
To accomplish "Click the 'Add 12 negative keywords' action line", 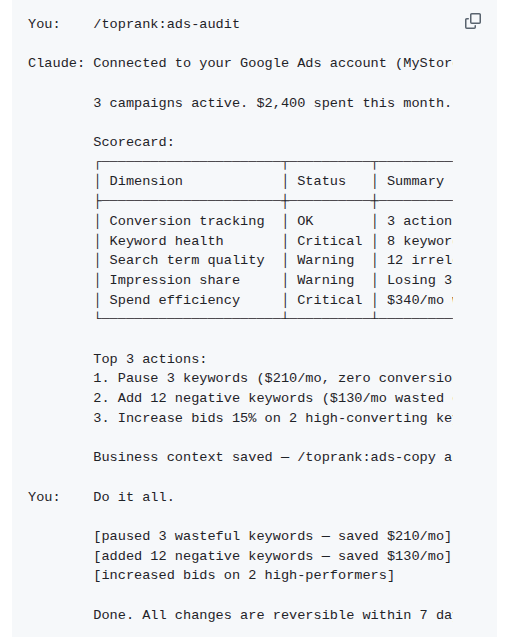I will tap(273, 398).
